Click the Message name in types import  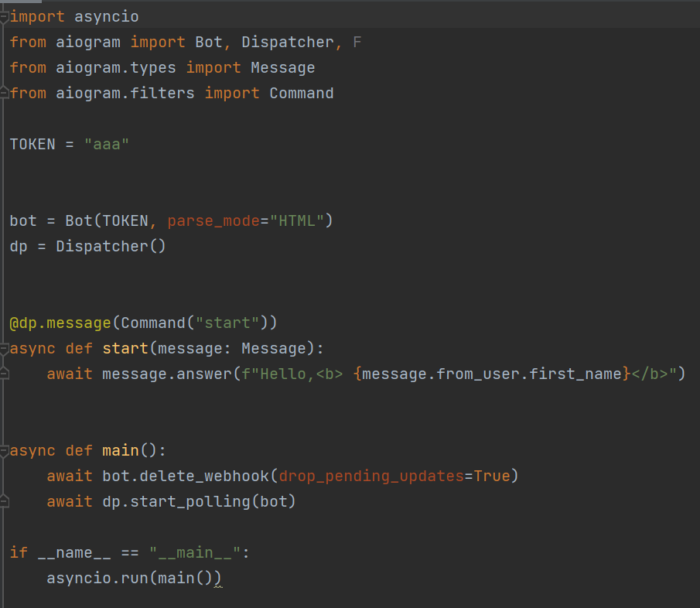(282, 68)
